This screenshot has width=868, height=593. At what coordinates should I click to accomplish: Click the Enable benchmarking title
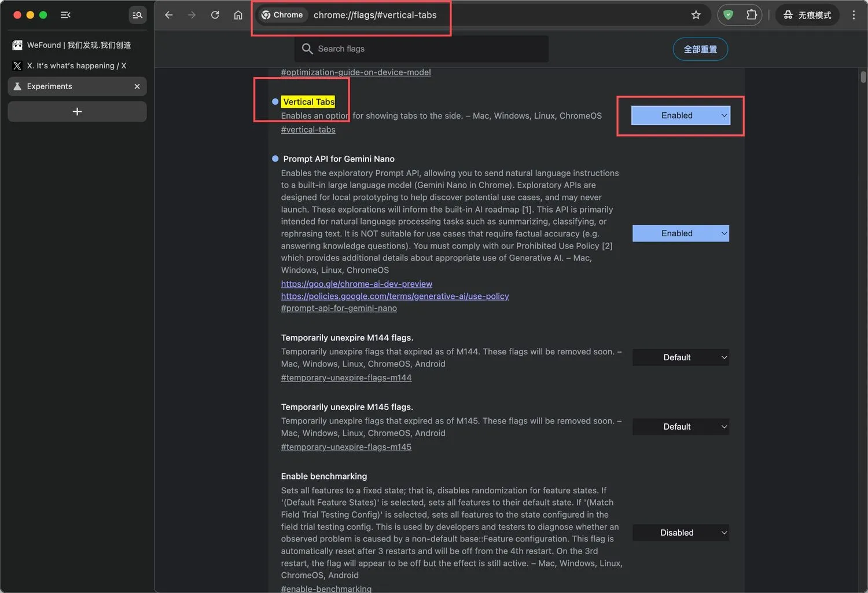tap(324, 476)
